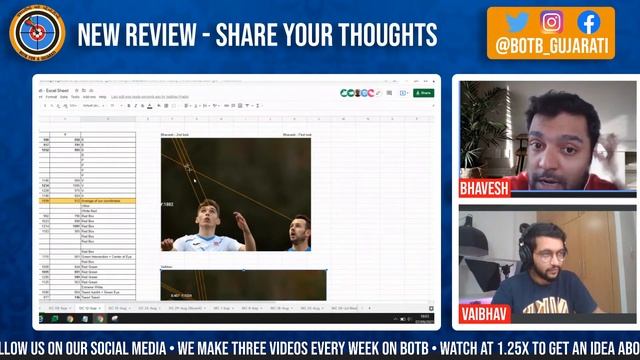640x360 pixels.
Task: Open the present to meeting icon
Action: pos(403,93)
